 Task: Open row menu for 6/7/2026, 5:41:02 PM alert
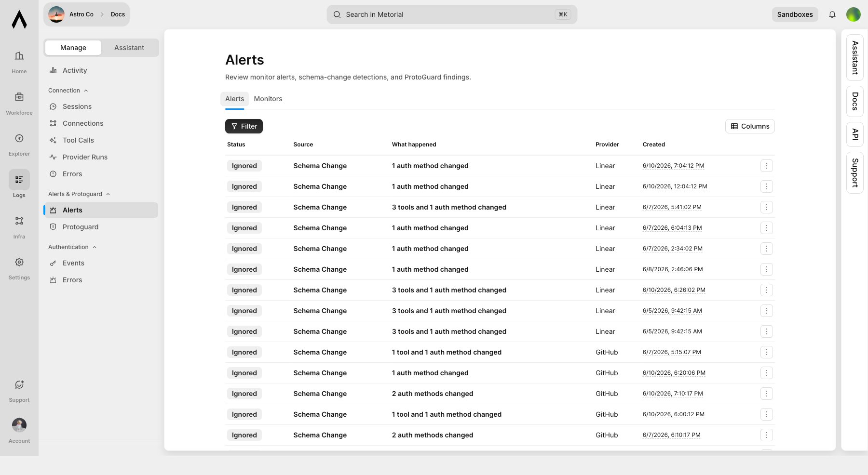point(767,207)
